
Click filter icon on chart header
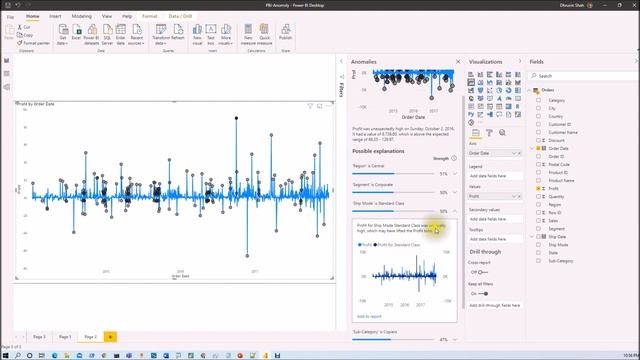310,106
